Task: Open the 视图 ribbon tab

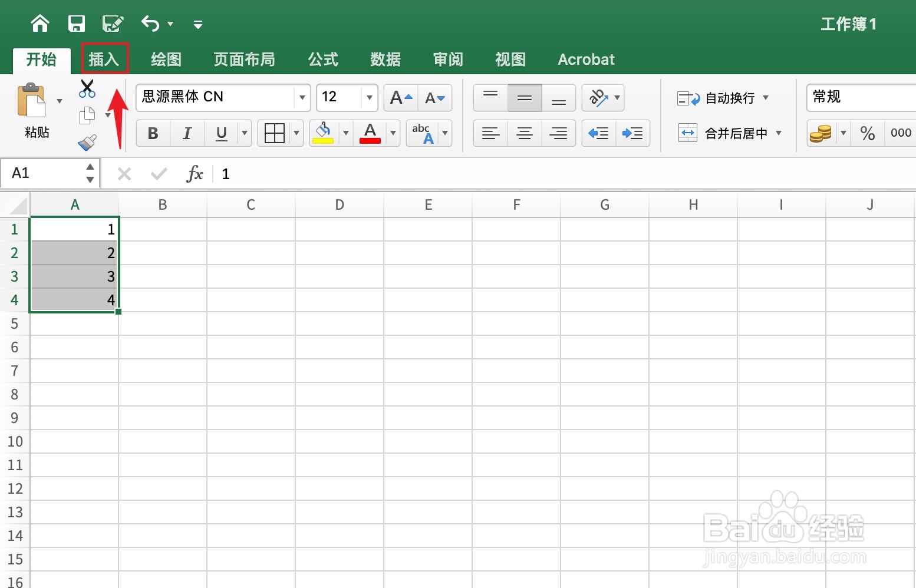Action: click(510, 60)
